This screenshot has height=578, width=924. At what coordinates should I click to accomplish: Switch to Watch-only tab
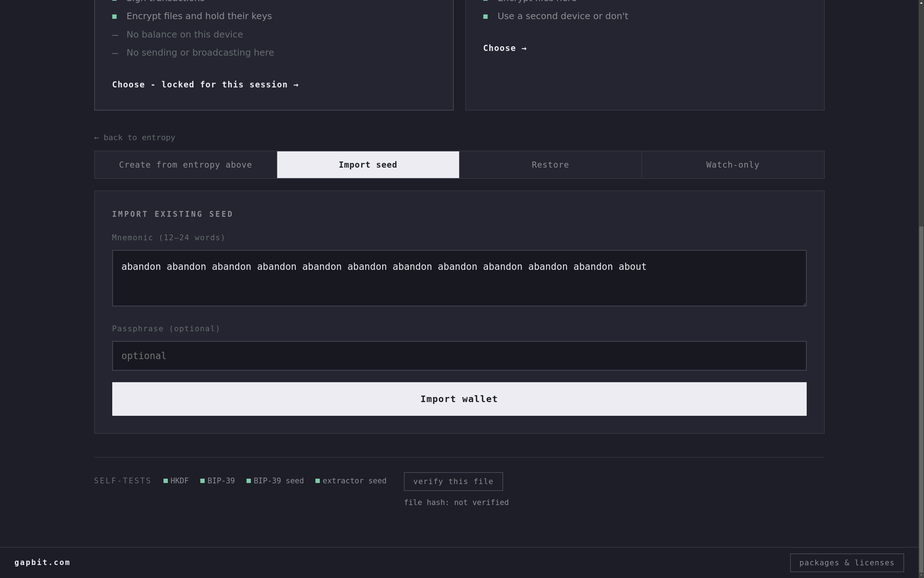733,165
